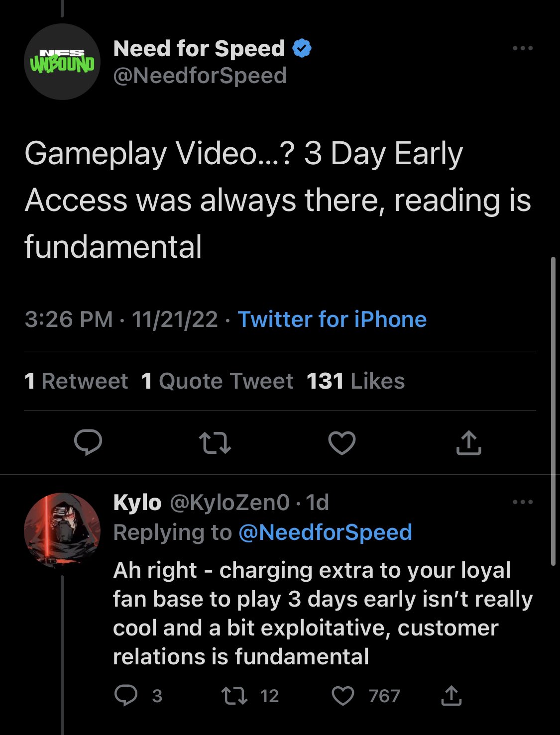
Task: Like the Need for Speed tweet
Action: pos(342,443)
